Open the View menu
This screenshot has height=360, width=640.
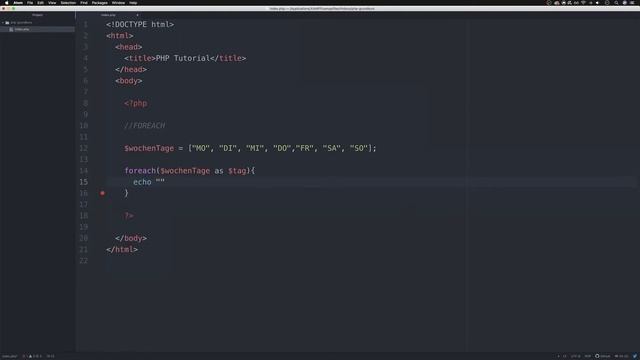coord(52,2)
